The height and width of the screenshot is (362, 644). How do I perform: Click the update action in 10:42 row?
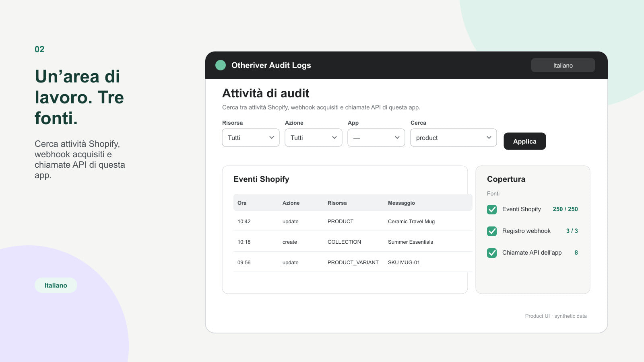[291, 221]
